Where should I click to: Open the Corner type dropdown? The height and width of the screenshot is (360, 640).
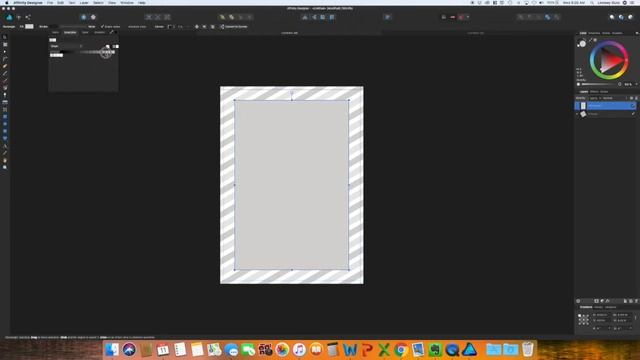tap(171, 27)
